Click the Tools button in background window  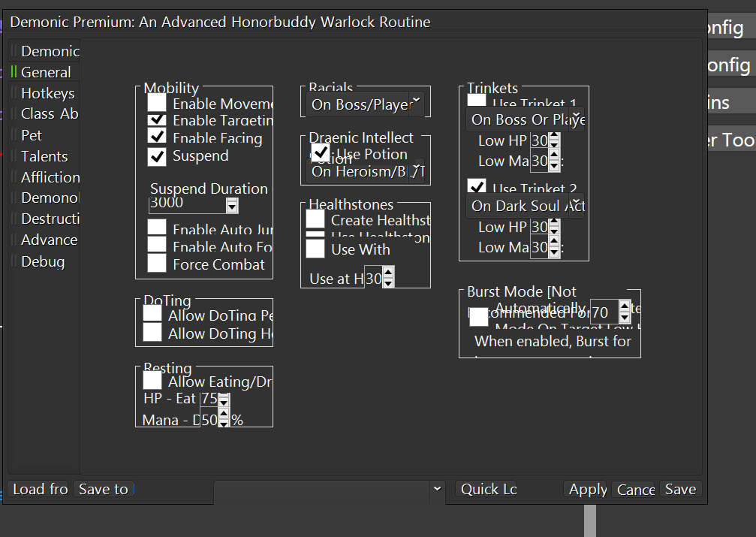(730, 140)
